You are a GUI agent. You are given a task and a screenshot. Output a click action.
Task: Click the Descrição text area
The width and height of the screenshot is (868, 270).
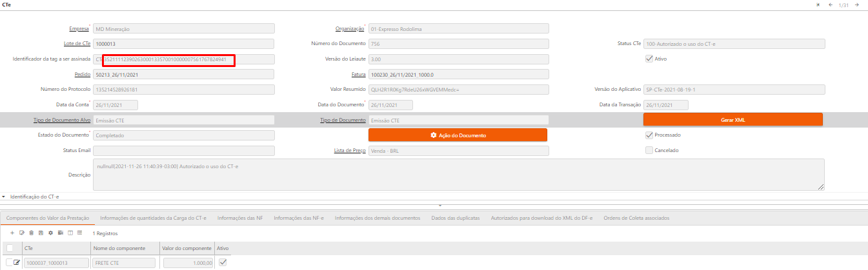click(459, 175)
